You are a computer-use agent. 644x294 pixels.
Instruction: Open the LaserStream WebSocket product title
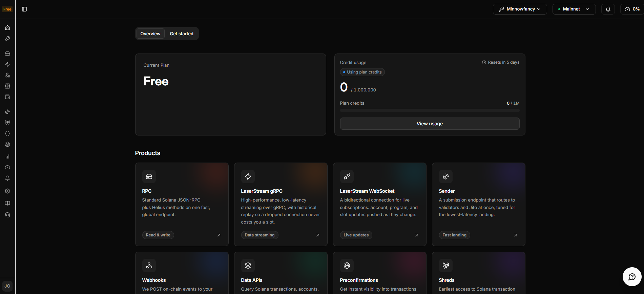tap(367, 191)
